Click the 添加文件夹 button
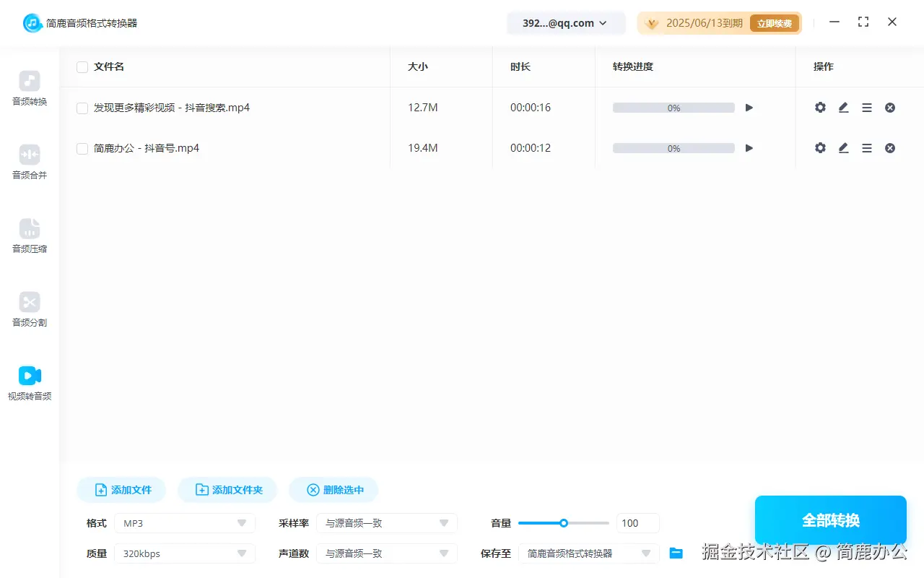The image size is (924, 578). pos(227,490)
